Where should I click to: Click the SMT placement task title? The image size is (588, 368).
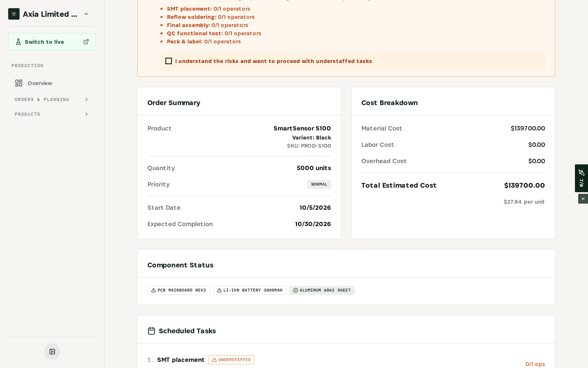click(180, 360)
